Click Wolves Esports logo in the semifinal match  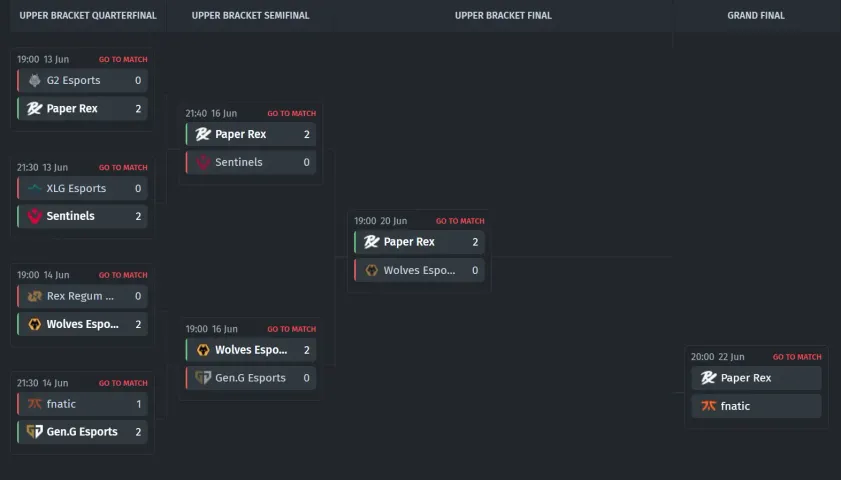click(203, 350)
